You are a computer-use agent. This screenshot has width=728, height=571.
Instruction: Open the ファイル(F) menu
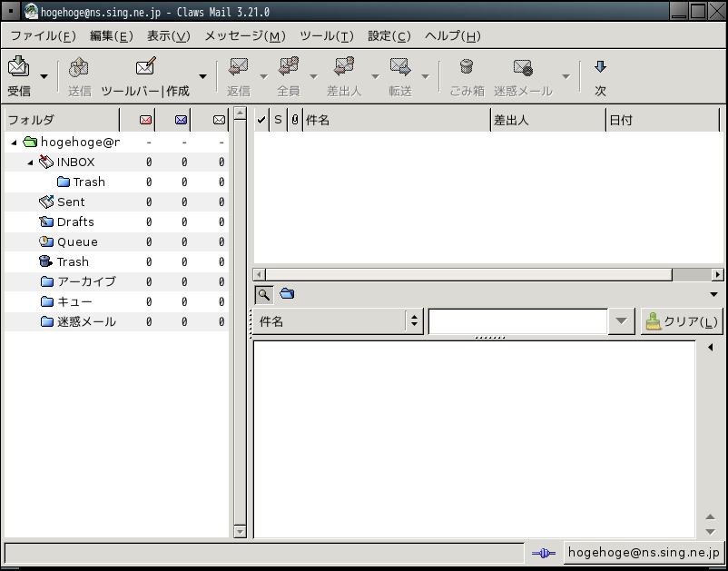pyautogui.click(x=43, y=36)
